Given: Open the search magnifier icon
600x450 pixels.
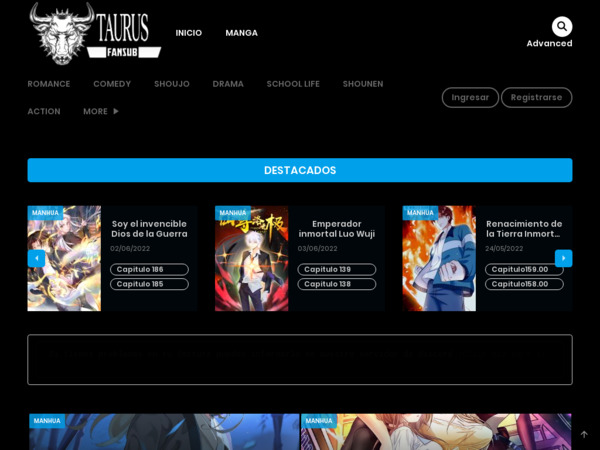Looking at the screenshot, I should [x=562, y=26].
